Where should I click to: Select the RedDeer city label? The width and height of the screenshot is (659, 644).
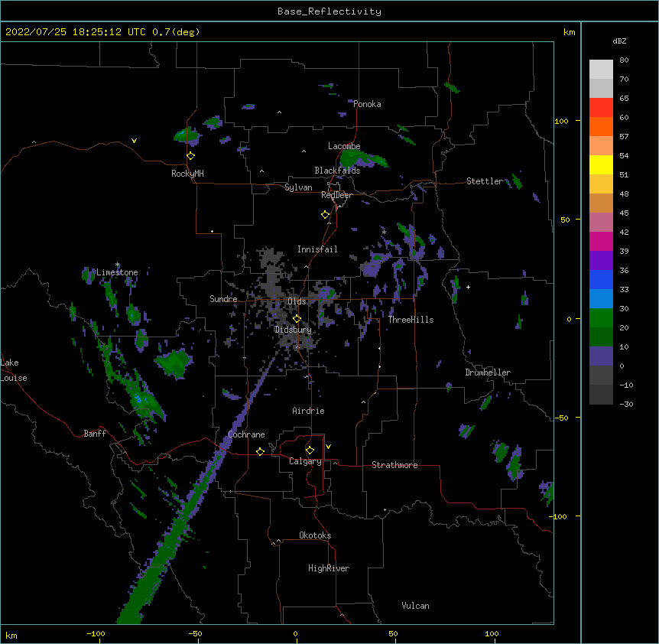tap(336, 195)
